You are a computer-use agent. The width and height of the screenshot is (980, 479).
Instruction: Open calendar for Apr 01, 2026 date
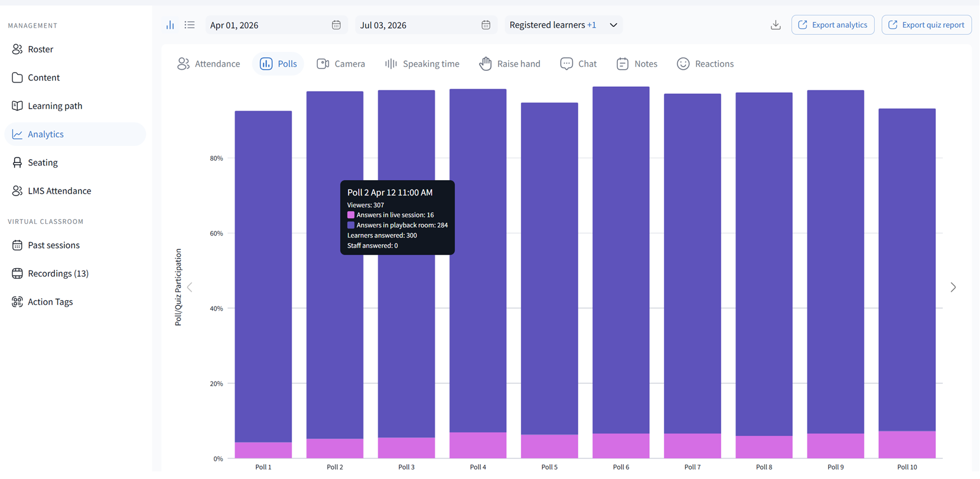[x=336, y=25]
